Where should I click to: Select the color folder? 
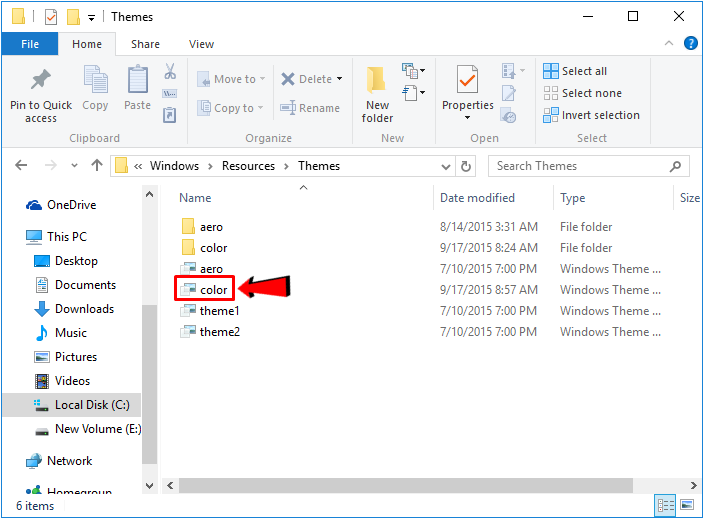(x=204, y=248)
